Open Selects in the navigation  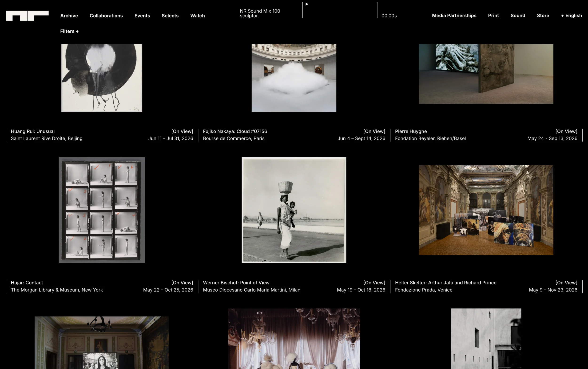(170, 16)
